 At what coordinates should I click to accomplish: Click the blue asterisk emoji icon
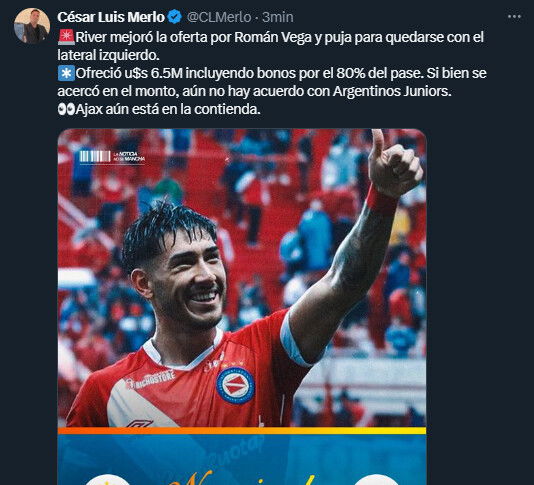click(66, 73)
